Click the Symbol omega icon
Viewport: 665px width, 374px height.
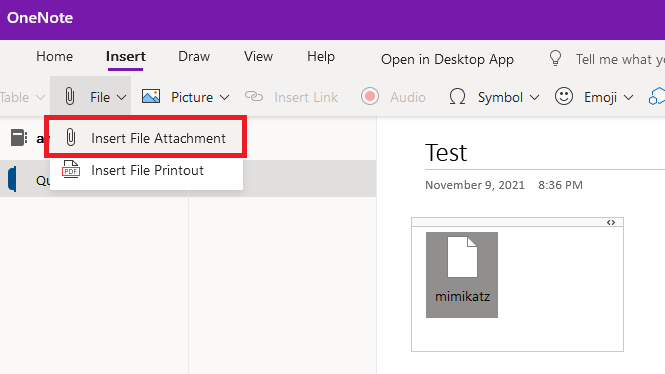(x=457, y=97)
